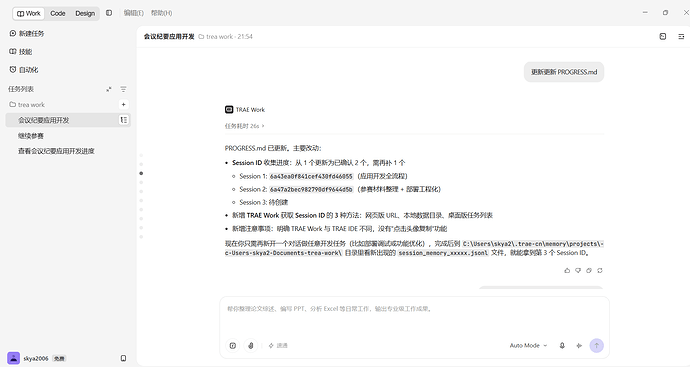
Task: Open the 自动化 automation page
Action: point(24,70)
